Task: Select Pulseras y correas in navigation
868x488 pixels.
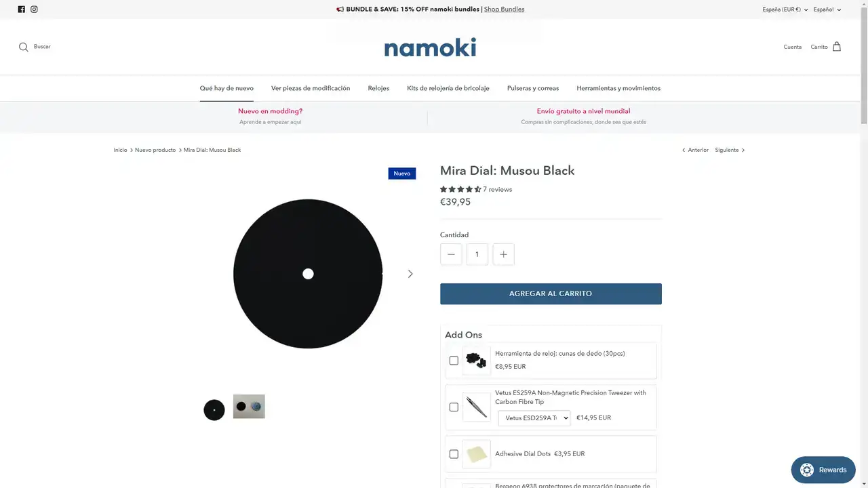Action: [533, 88]
